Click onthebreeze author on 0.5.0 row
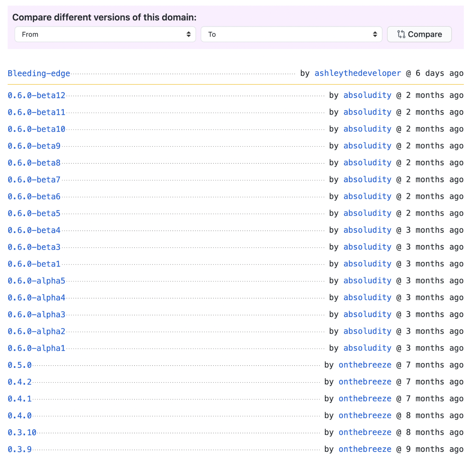This screenshot has height=458, width=476. pyautogui.click(x=365, y=365)
